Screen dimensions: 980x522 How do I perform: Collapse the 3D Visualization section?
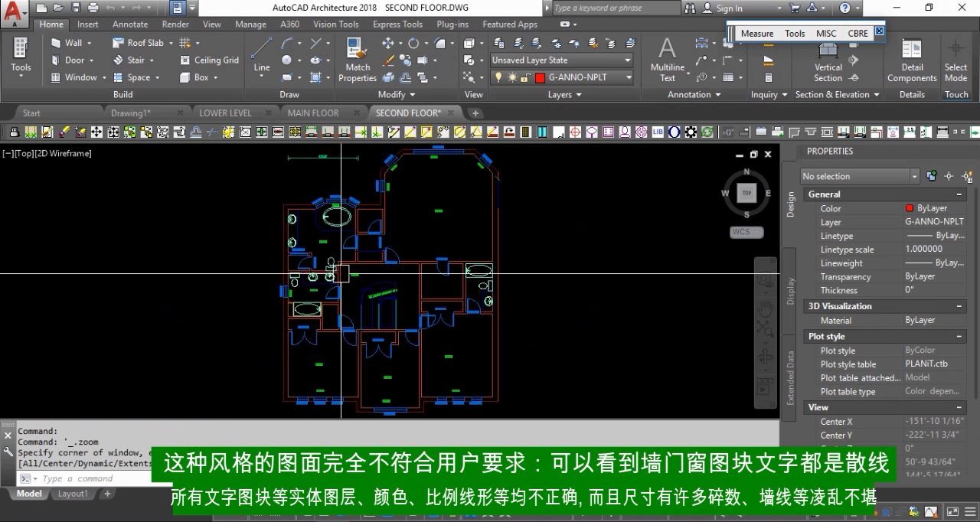click(959, 306)
